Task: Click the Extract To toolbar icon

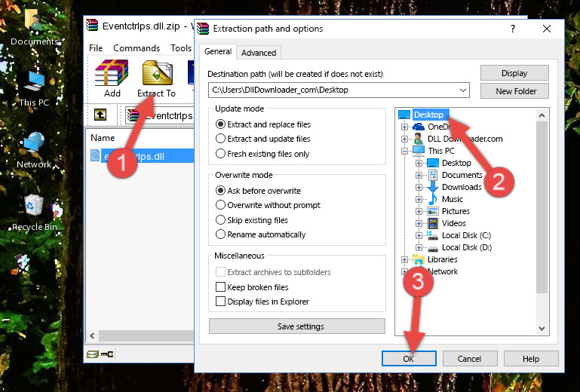Action: (157, 73)
